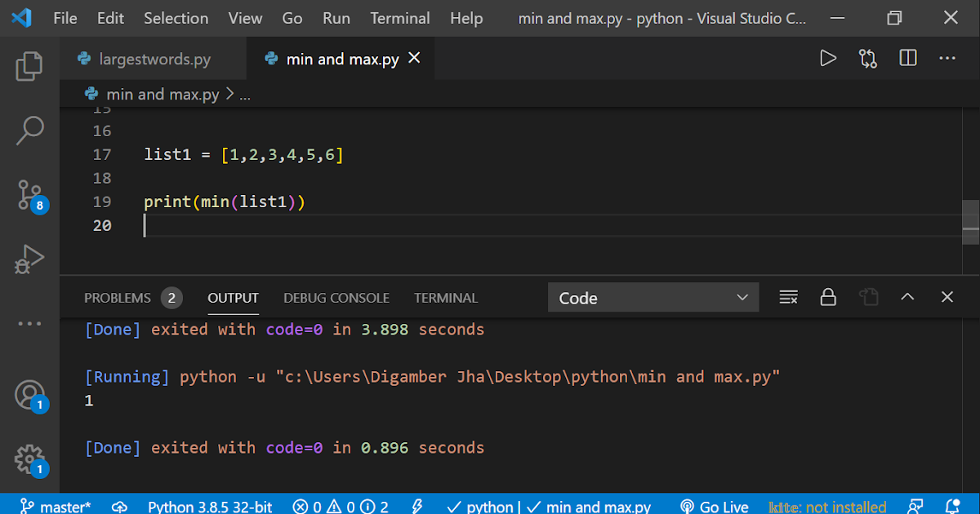Clear the Output panel contents
The height and width of the screenshot is (514, 980).
click(788, 297)
